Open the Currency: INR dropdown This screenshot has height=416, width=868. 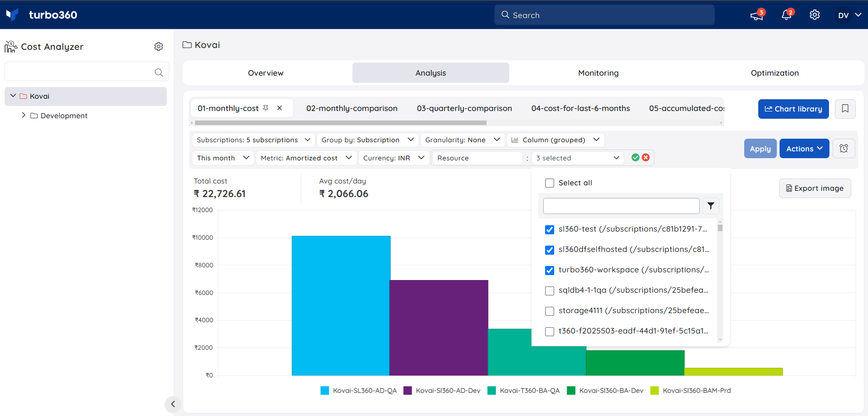394,158
